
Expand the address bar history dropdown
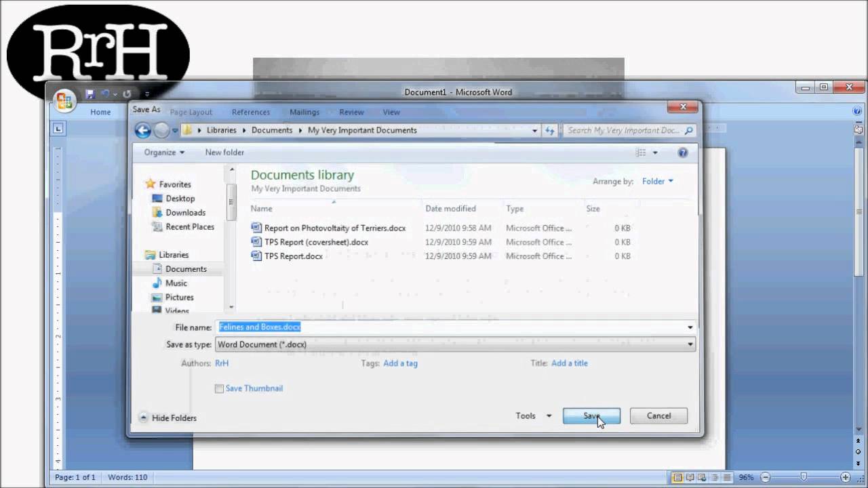point(535,130)
